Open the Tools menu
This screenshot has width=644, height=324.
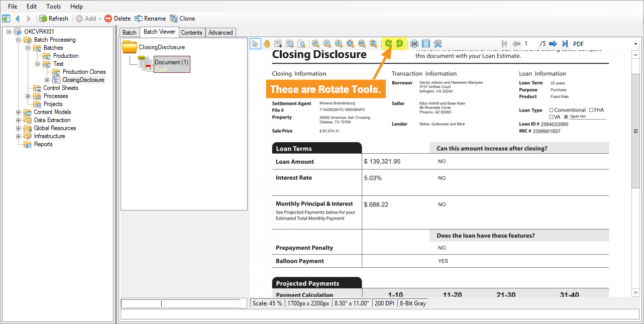coord(53,7)
